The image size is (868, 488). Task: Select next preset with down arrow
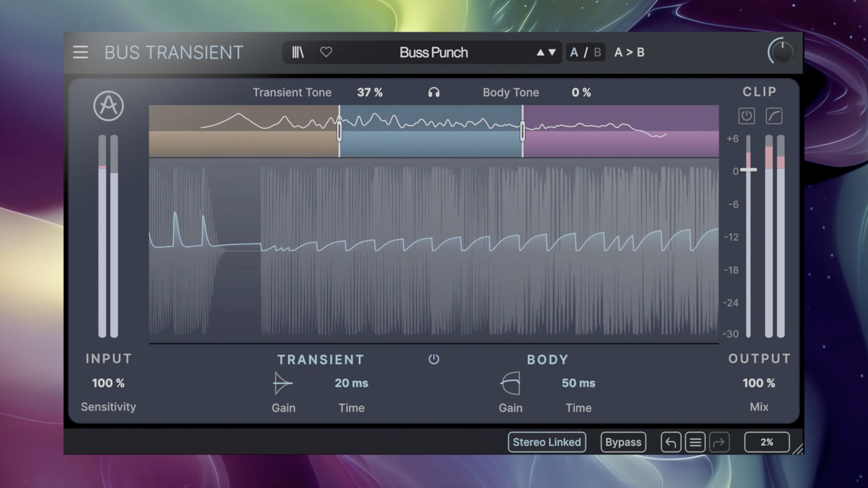coord(552,52)
